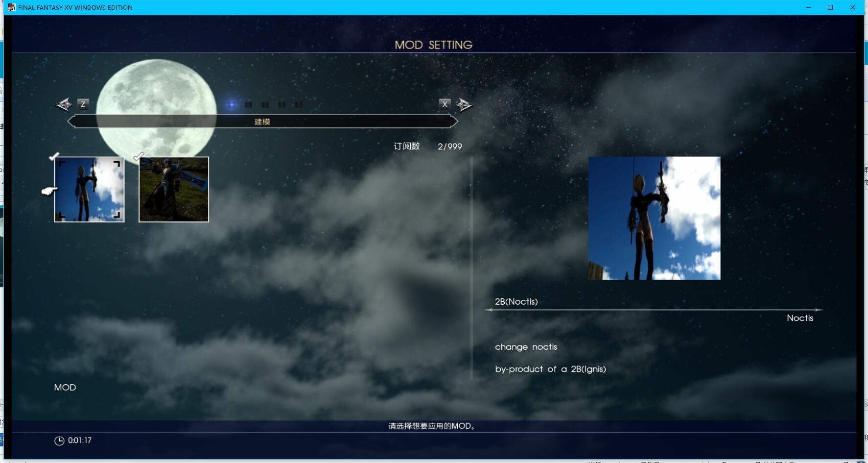The height and width of the screenshot is (463, 868).
Task: Click the MOD label at lower left
Action: point(65,388)
